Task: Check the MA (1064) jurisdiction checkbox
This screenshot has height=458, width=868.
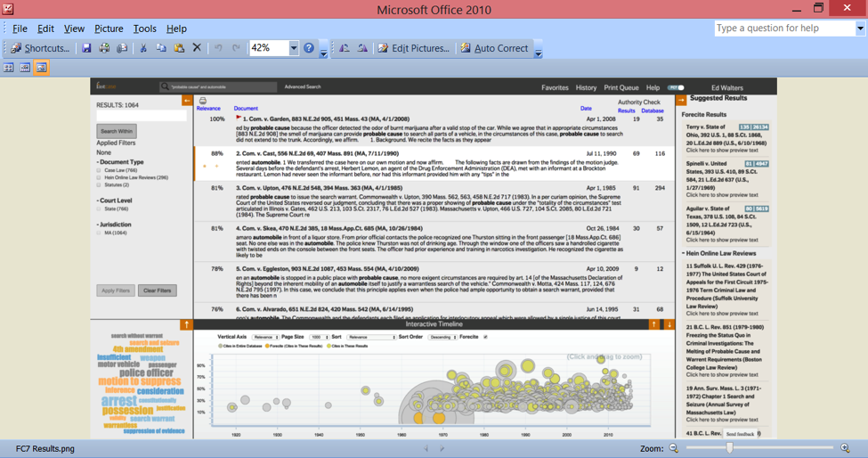Action: pyautogui.click(x=99, y=233)
